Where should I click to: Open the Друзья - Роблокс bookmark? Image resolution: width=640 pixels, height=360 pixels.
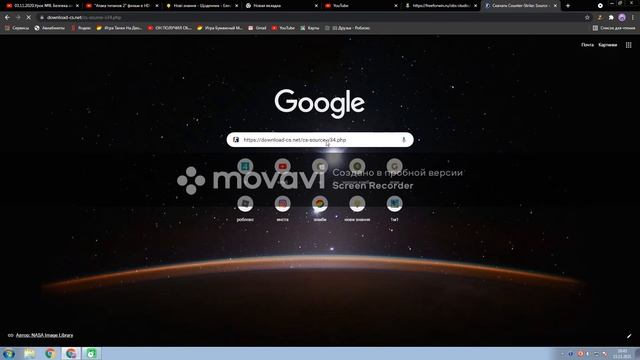347,28
